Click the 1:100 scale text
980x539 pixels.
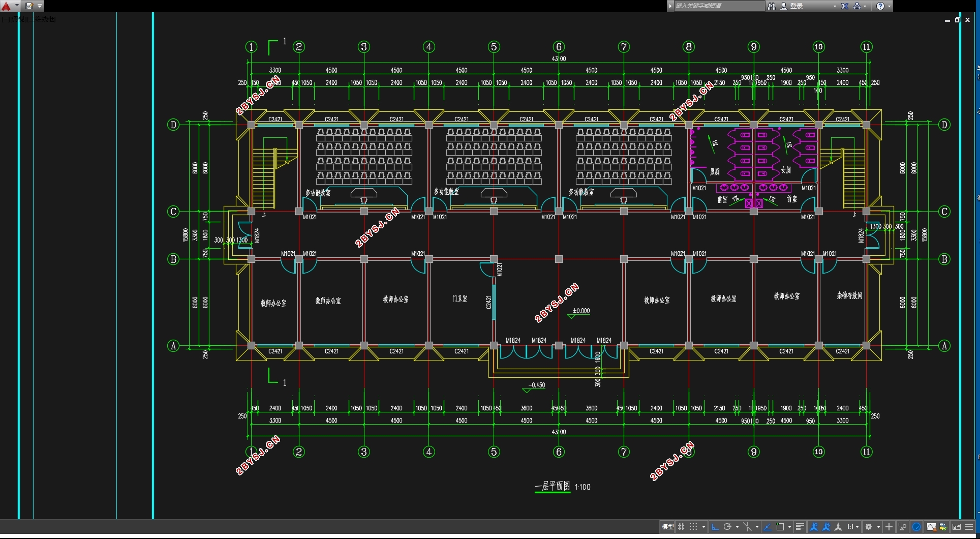(583, 487)
